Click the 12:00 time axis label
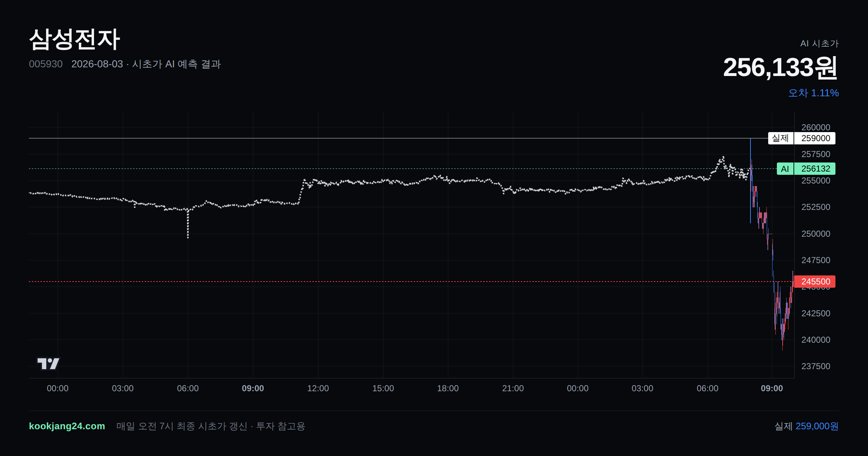 pos(318,388)
